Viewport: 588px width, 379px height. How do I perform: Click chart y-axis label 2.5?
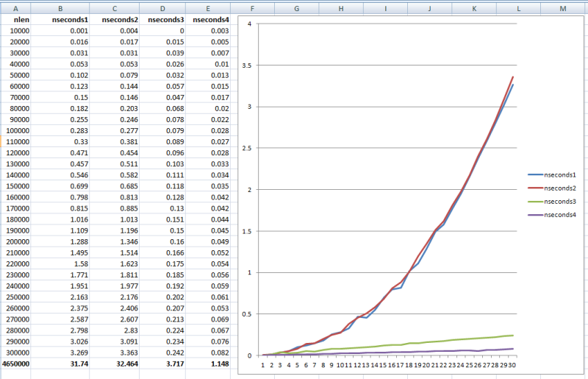(247, 149)
